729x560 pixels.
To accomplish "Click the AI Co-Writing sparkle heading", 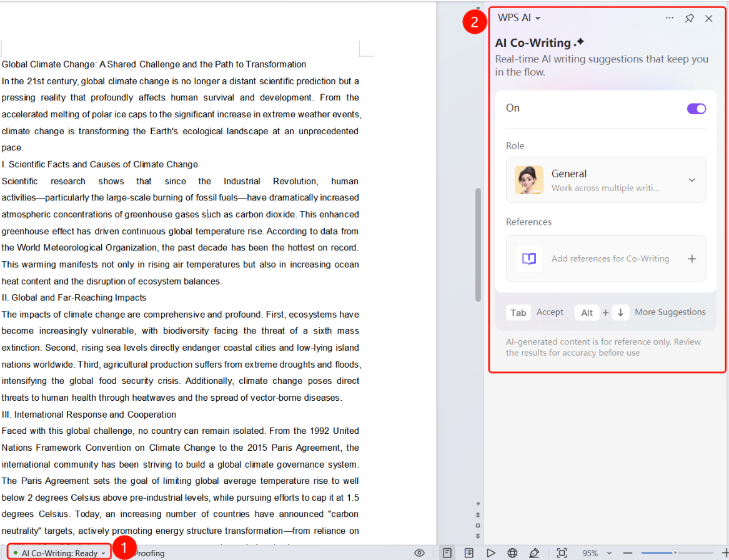I will click(539, 42).
